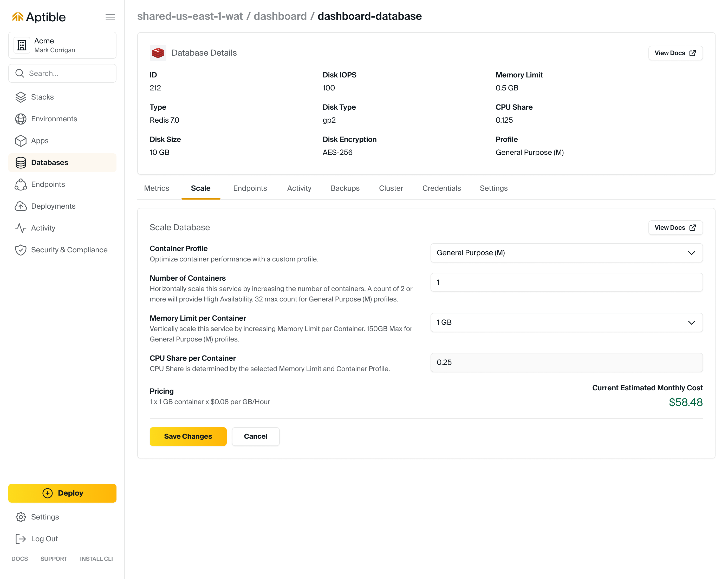The width and height of the screenshot is (728, 579).
Task: Open the Memory Limit per Container dropdown
Action: (x=566, y=322)
